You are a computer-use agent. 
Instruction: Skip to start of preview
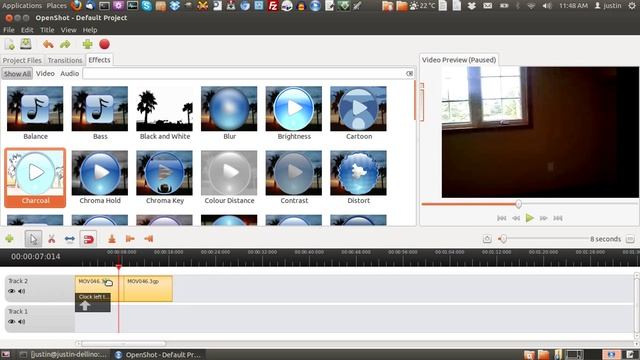click(502, 218)
